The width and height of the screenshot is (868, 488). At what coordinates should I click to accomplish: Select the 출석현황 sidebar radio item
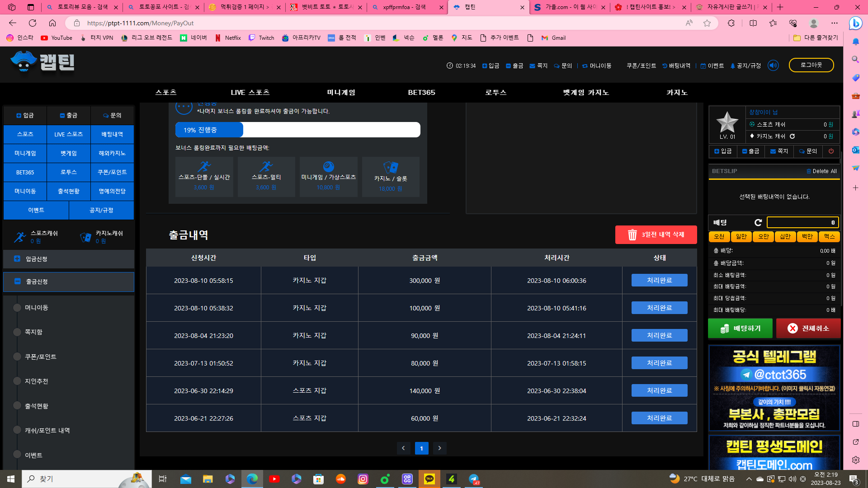point(17,406)
